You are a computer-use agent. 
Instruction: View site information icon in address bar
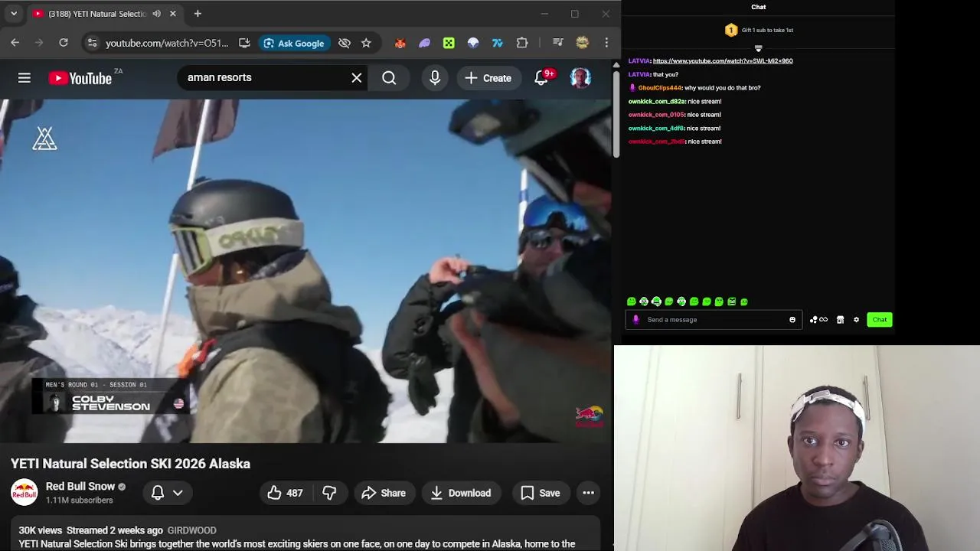92,43
